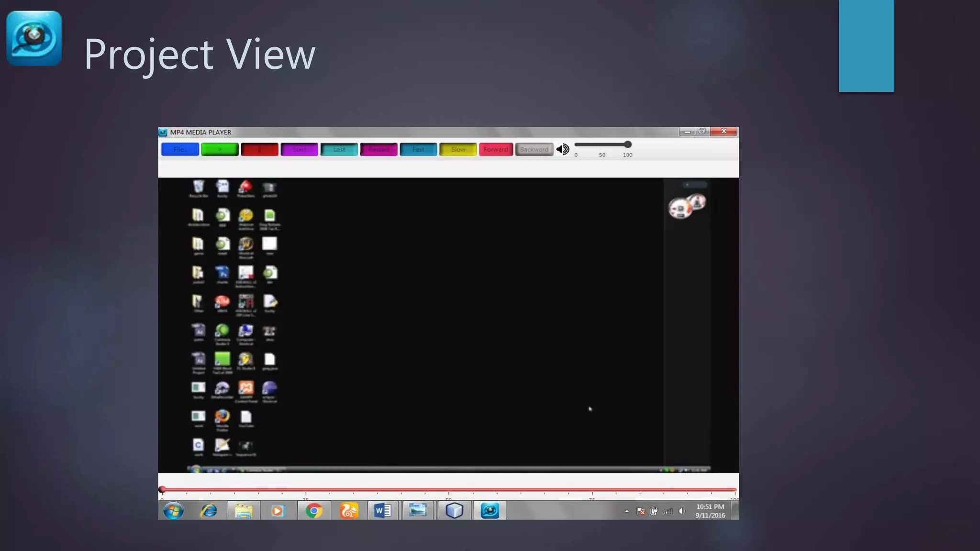Click the purple Start button
The height and width of the screenshot is (551, 980).
point(299,149)
